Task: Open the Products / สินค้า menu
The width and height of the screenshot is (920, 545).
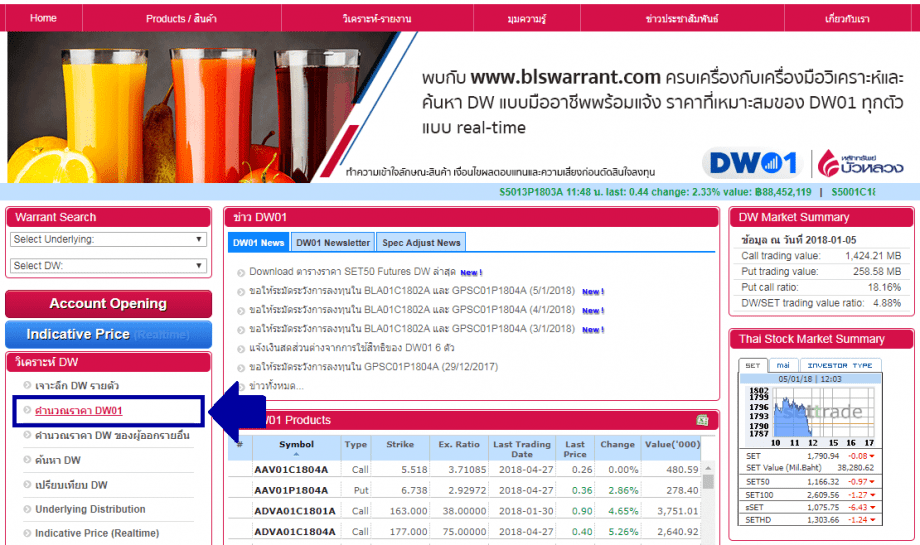Action: (181, 18)
